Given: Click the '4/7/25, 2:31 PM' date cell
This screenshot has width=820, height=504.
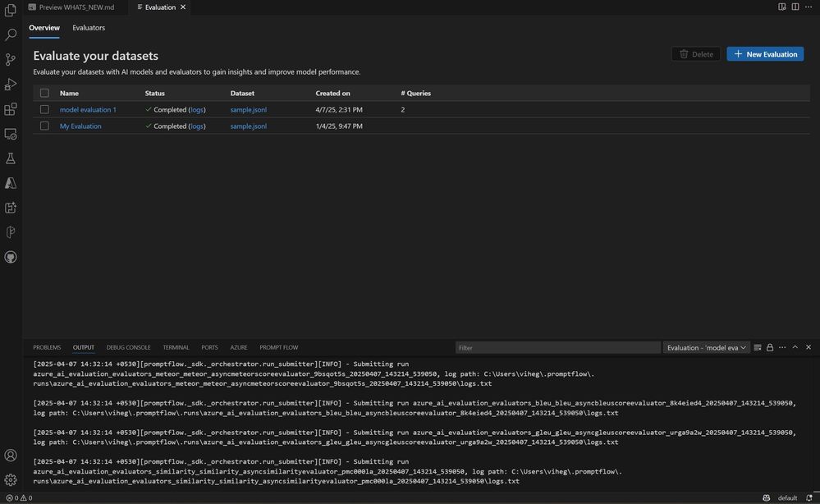Looking at the screenshot, I should (x=339, y=110).
